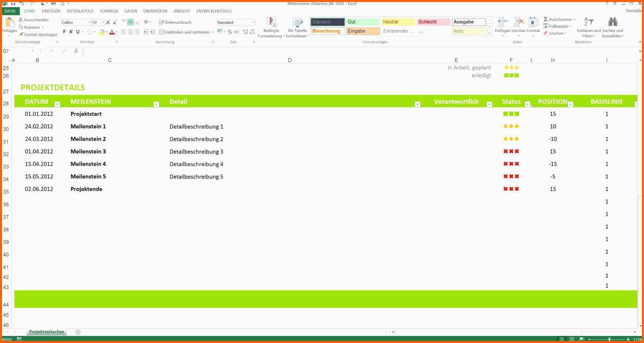Select the Projektzeitachse sheet tab
644x343 pixels.
point(46,332)
